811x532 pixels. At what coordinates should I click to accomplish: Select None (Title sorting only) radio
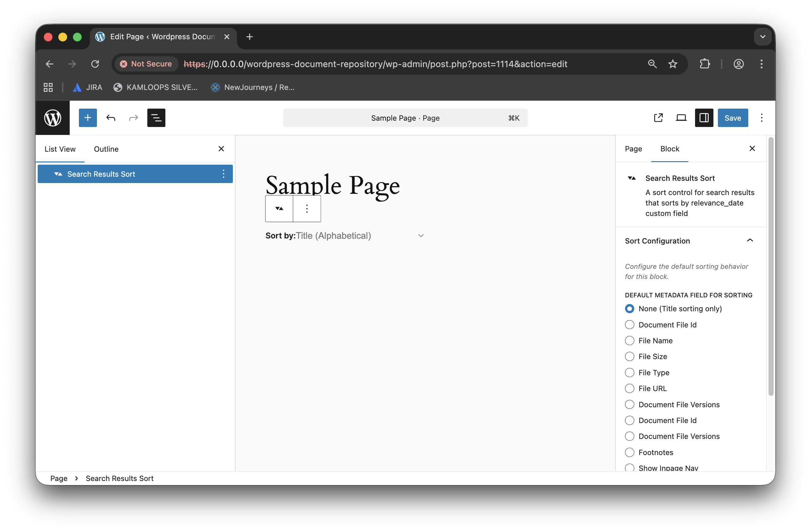[x=629, y=308]
